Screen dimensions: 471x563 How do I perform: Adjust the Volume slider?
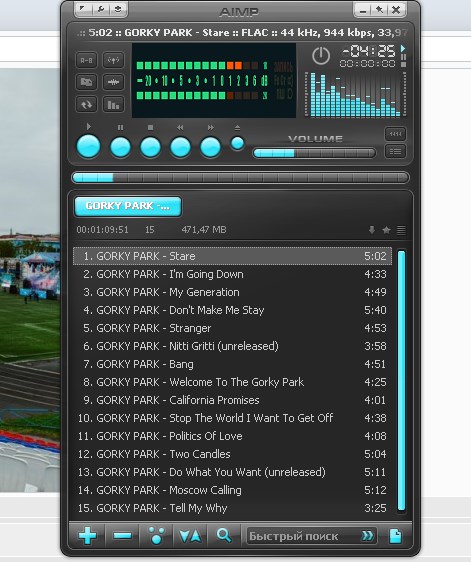tap(314, 153)
